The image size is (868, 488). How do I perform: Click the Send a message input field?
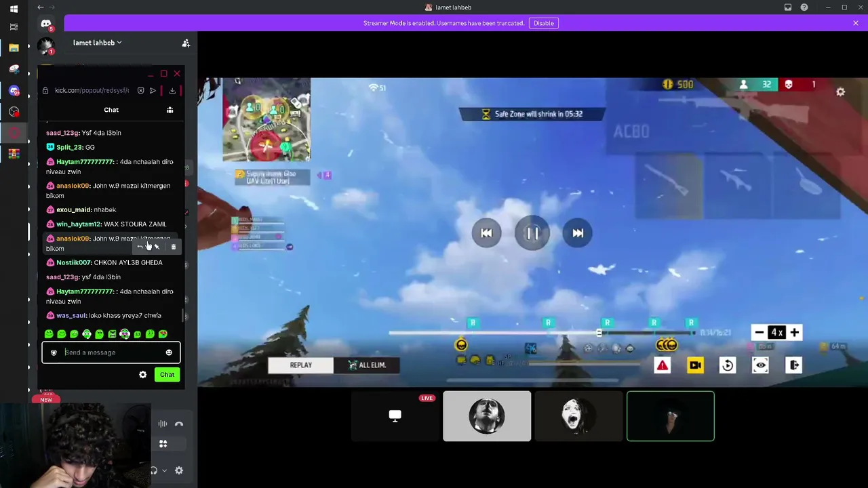click(x=111, y=352)
